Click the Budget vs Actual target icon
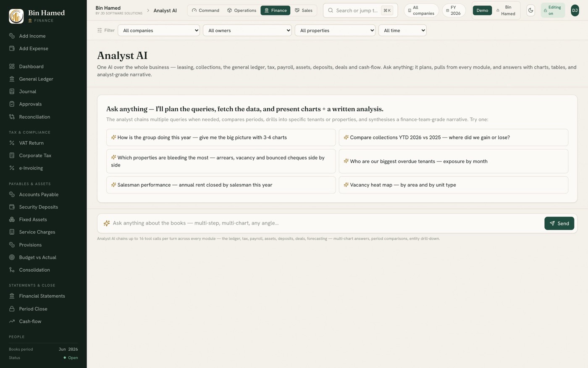The image size is (588, 368). point(12,257)
